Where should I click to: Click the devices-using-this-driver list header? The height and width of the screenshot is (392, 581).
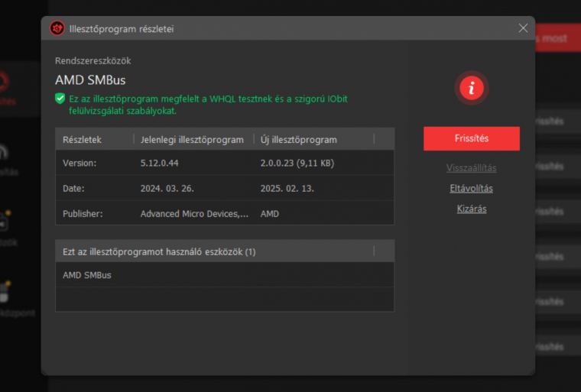click(225, 251)
